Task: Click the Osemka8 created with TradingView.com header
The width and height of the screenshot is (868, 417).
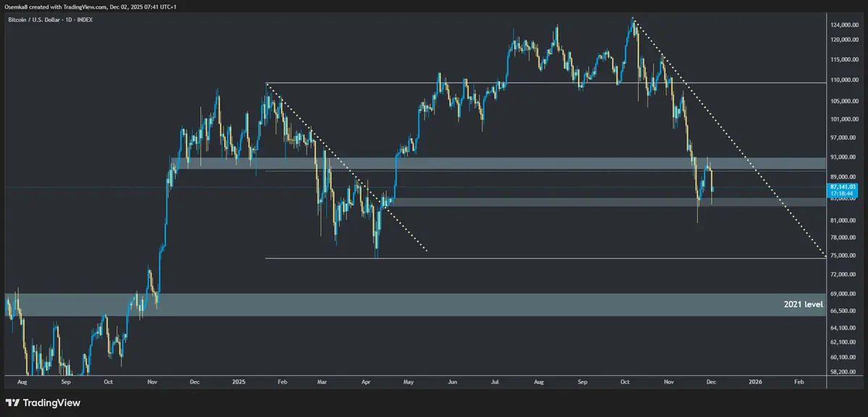Action: pyautogui.click(x=90, y=7)
